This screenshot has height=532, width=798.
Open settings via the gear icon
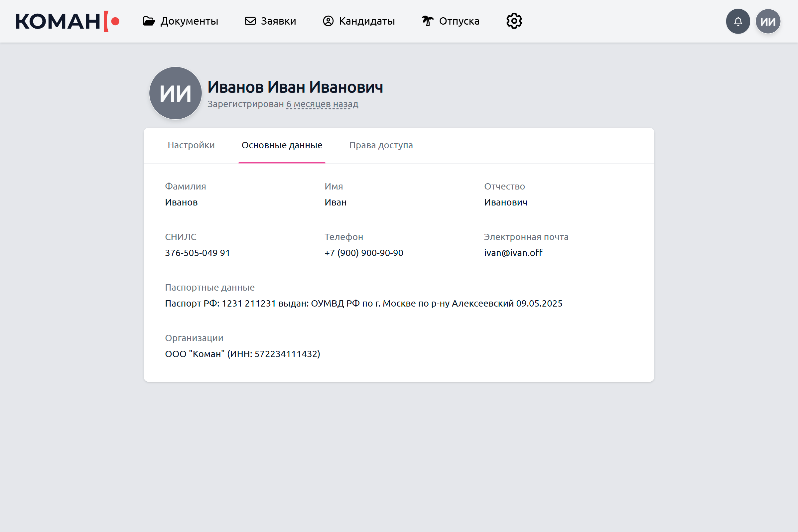514,21
